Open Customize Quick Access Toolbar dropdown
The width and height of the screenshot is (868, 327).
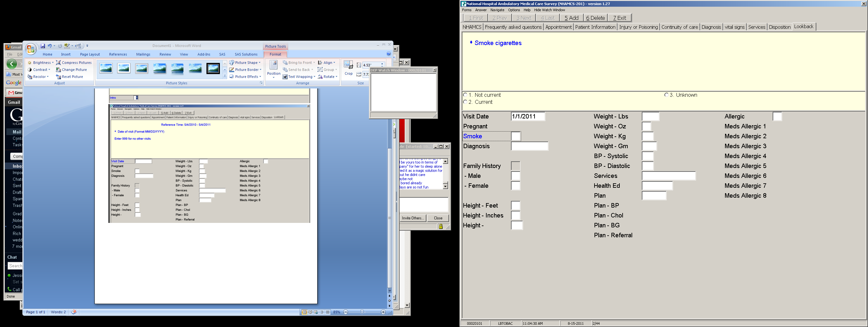click(87, 46)
